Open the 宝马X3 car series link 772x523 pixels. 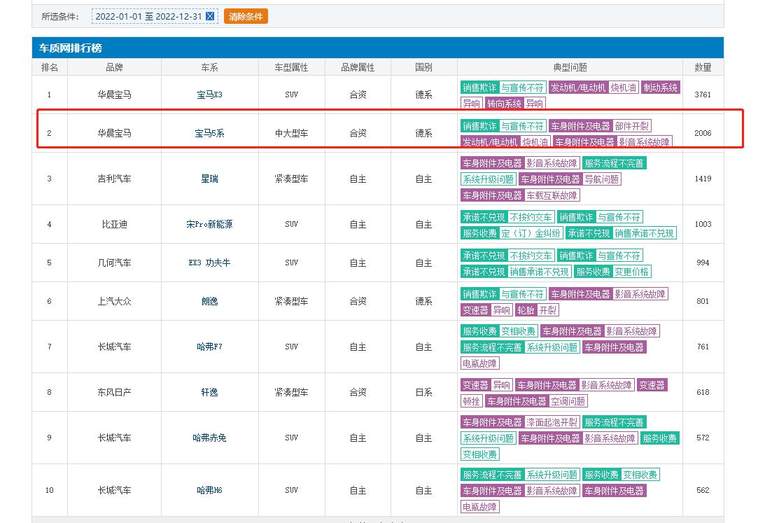tap(209, 95)
